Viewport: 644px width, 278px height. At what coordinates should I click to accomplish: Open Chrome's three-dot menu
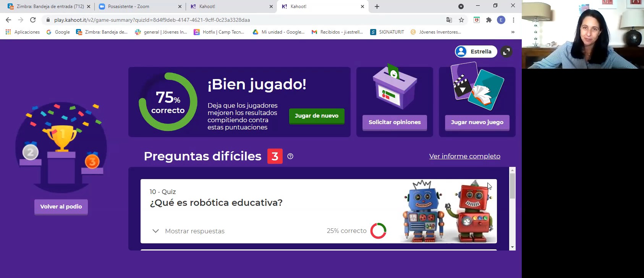pyautogui.click(x=513, y=20)
